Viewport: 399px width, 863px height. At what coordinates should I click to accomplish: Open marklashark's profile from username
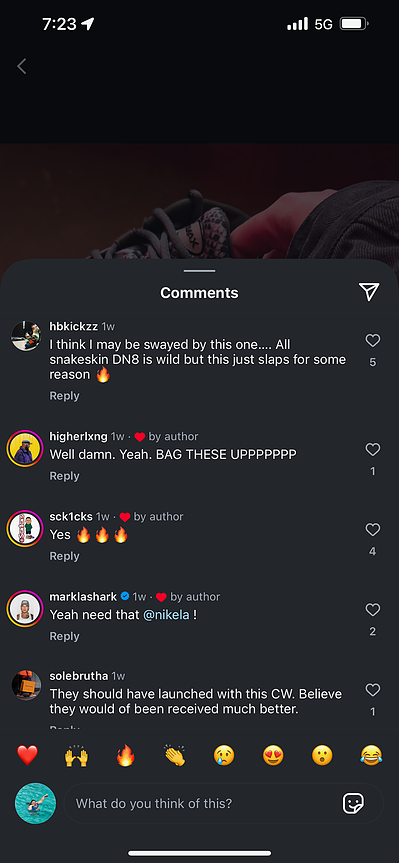tap(83, 597)
